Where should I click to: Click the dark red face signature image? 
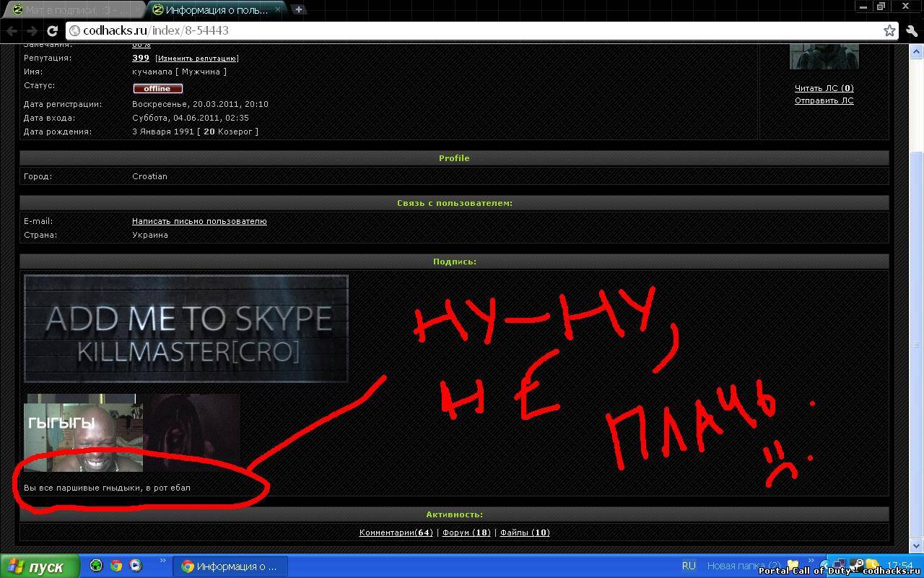192,433
